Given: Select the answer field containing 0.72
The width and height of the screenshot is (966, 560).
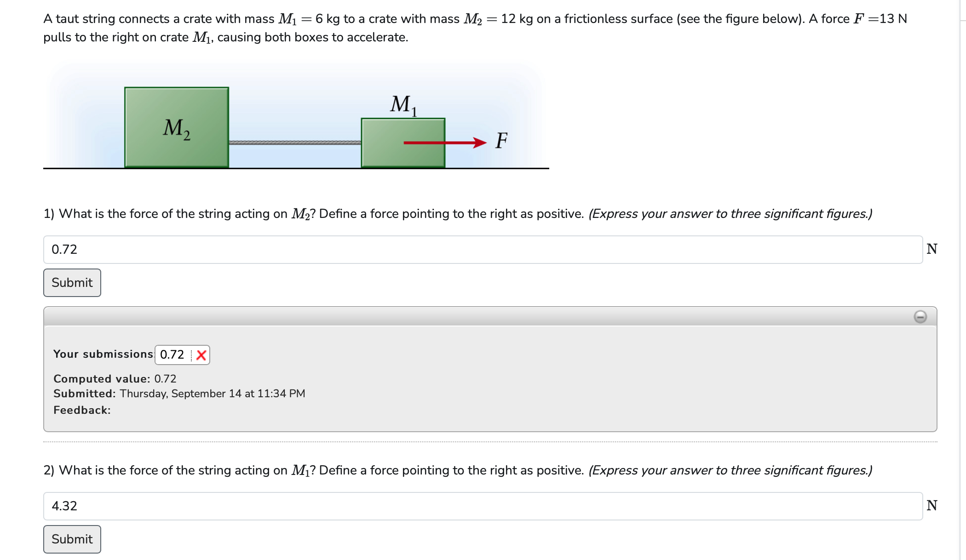Looking at the screenshot, I should point(322,249).
